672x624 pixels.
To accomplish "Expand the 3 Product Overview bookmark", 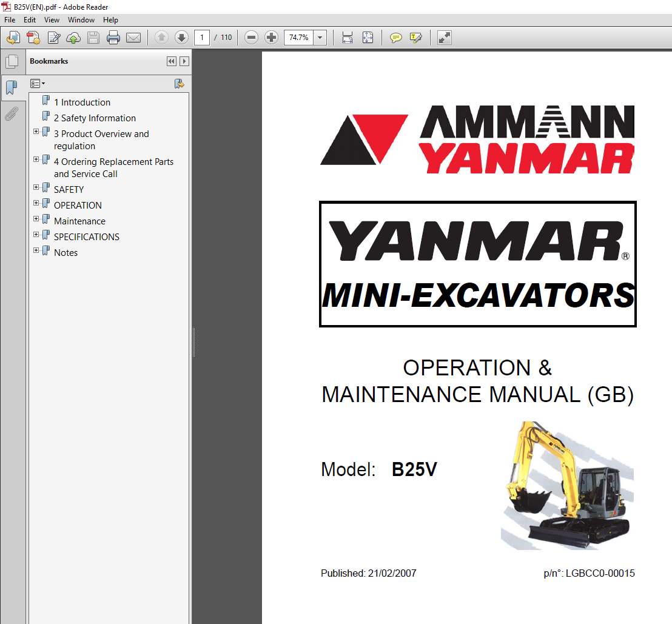I will [x=36, y=132].
